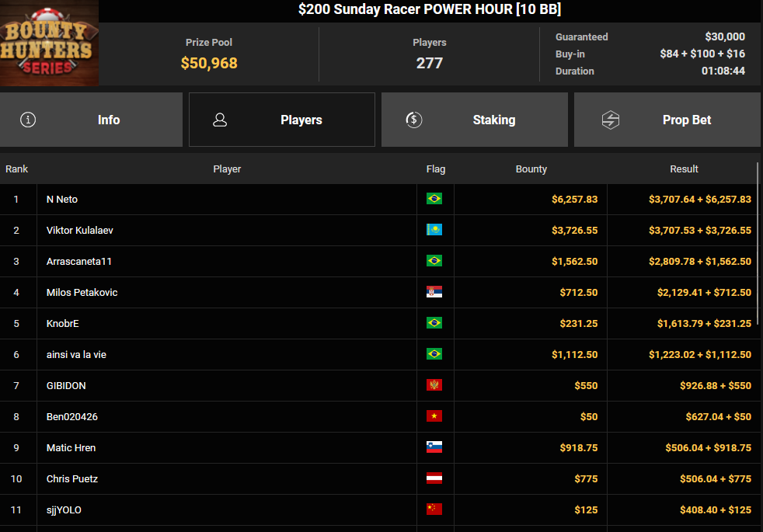Click the Bounty Hunters Series logo
This screenshot has height=532, width=763.
pyautogui.click(x=49, y=43)
